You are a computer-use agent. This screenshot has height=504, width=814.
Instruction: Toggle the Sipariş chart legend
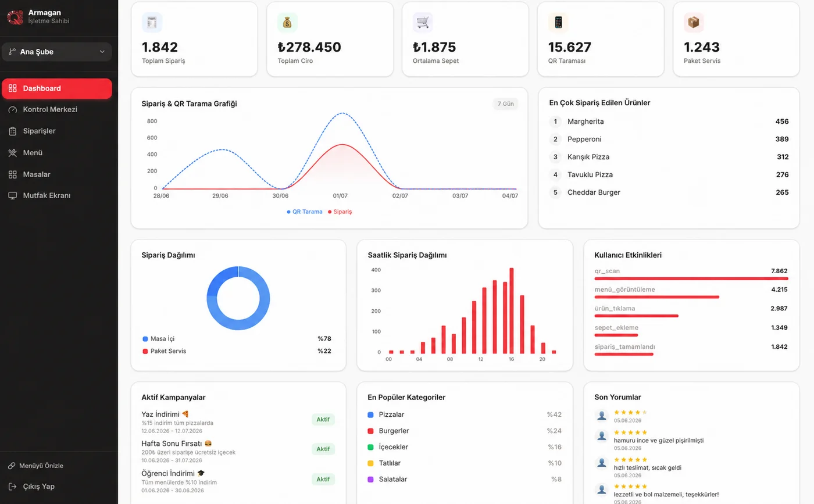tap(340, 212)
